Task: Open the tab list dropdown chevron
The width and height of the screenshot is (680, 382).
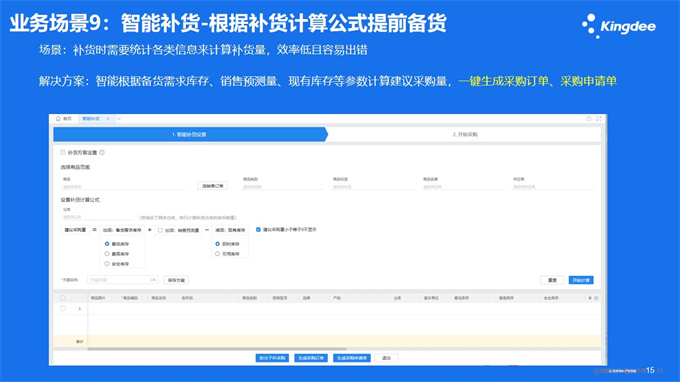Action: [x=119, y=119]
